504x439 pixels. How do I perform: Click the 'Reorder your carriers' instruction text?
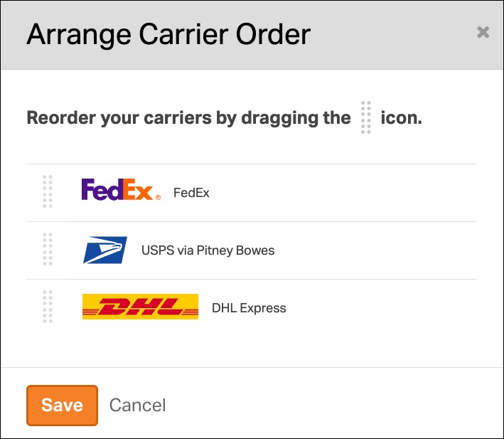coord(188,117)
